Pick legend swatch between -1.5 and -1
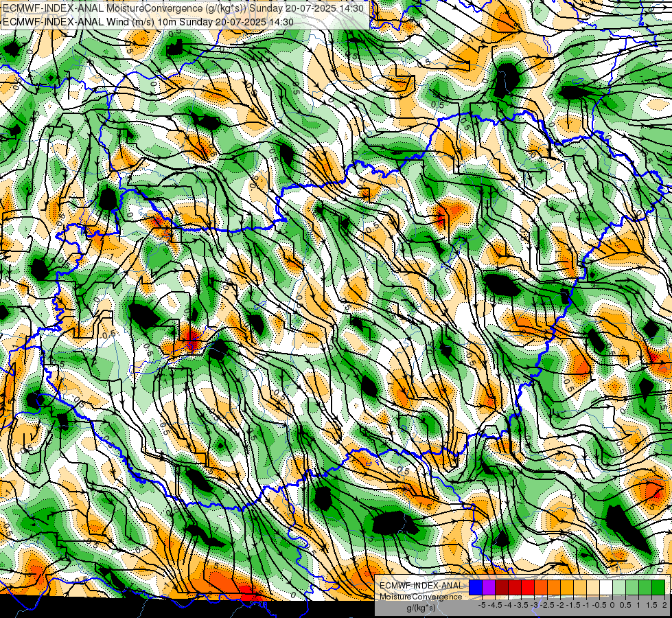The width and height of the screenshot is (672, 618). pos(580,588)
